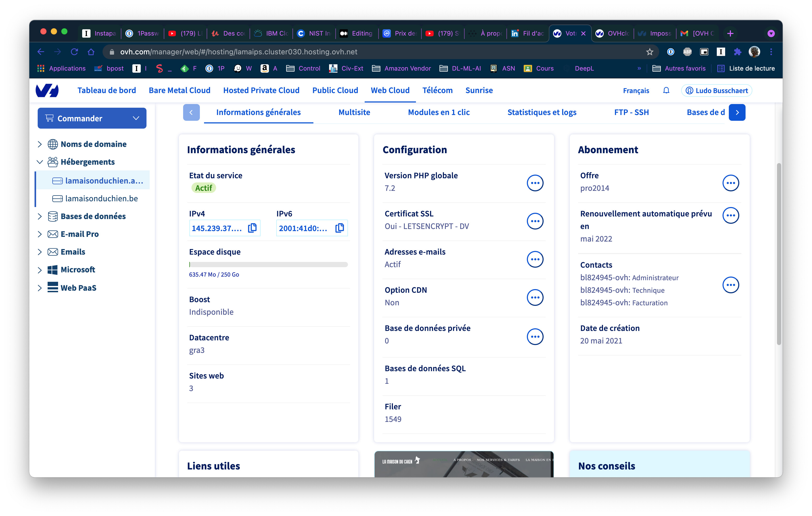Expand Bases de données section
The image size is (812, 516).
(40, 216)
